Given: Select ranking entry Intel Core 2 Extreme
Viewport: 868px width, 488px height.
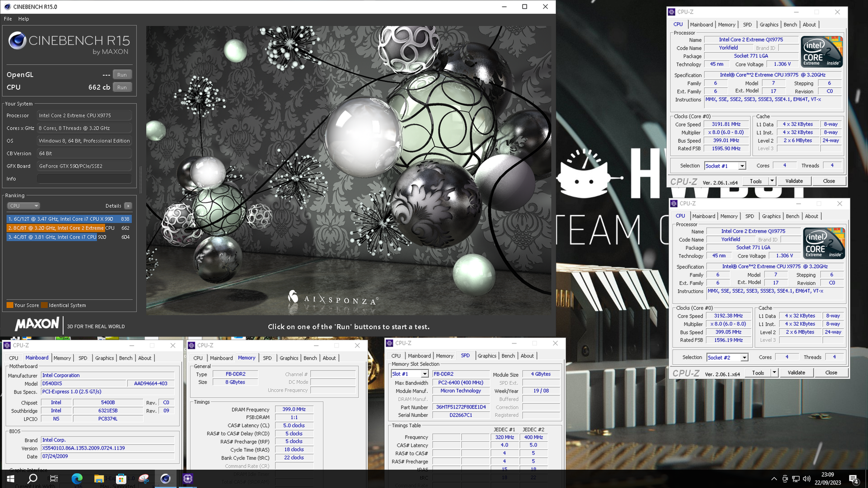Looking at the screenshot, I should (x=69, y=228).
